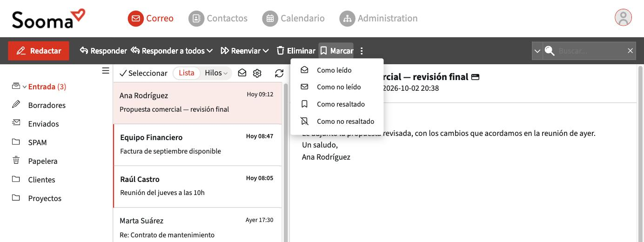This screenshot has width=644, height=242.
Task: Click the Entrada inbox tray icon
Action: (x=16, y=86)
